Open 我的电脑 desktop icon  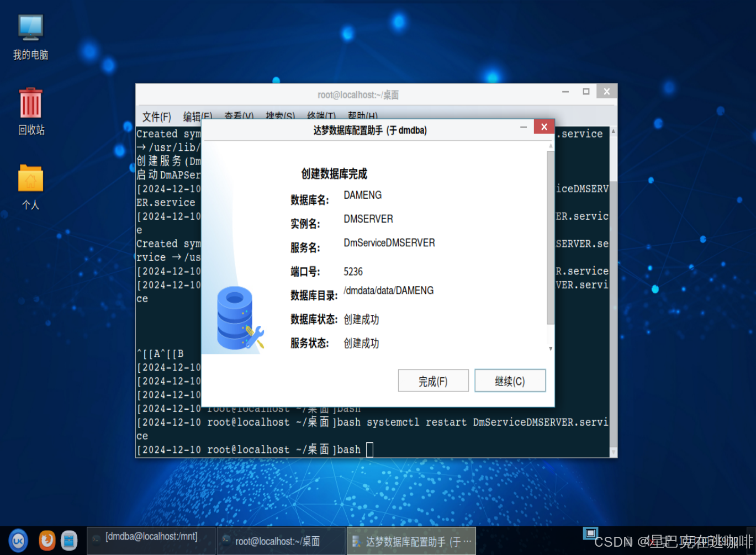[x=30, y=38]
